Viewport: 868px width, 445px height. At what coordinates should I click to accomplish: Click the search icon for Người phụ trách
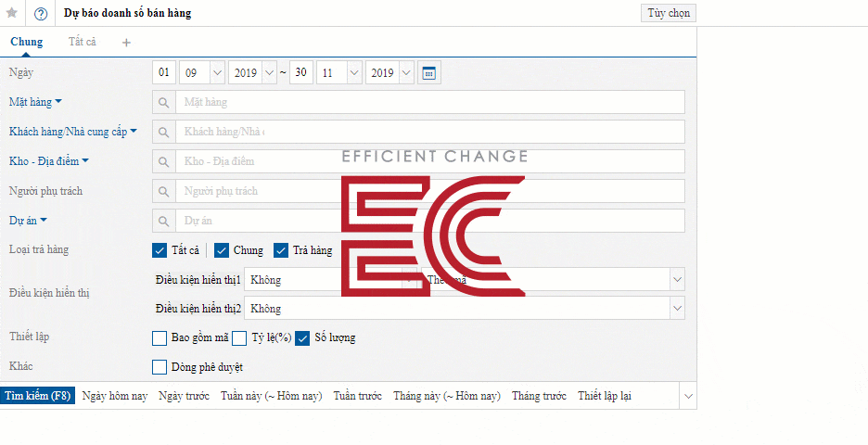click(164, 191)
